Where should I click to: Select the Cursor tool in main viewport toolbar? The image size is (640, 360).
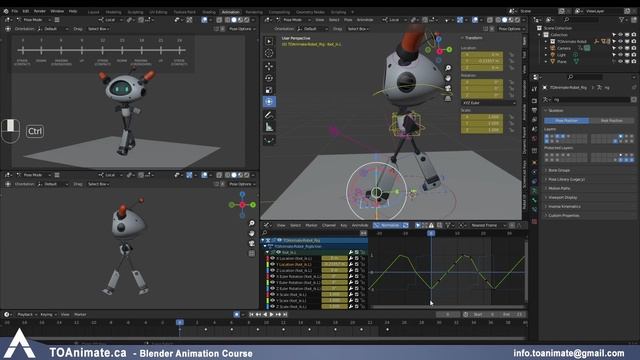(x=269, y=53)
